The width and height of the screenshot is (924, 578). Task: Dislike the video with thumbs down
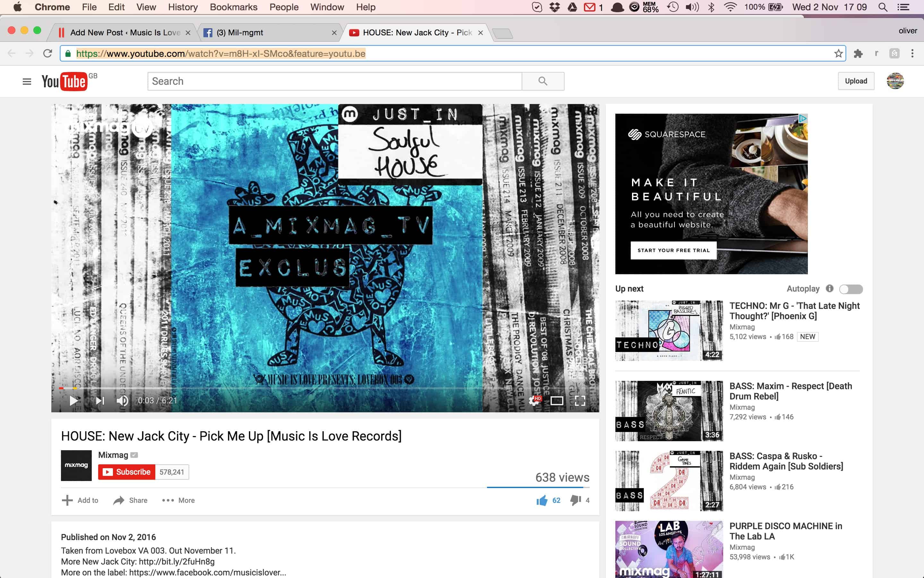[x=575, y=500]
